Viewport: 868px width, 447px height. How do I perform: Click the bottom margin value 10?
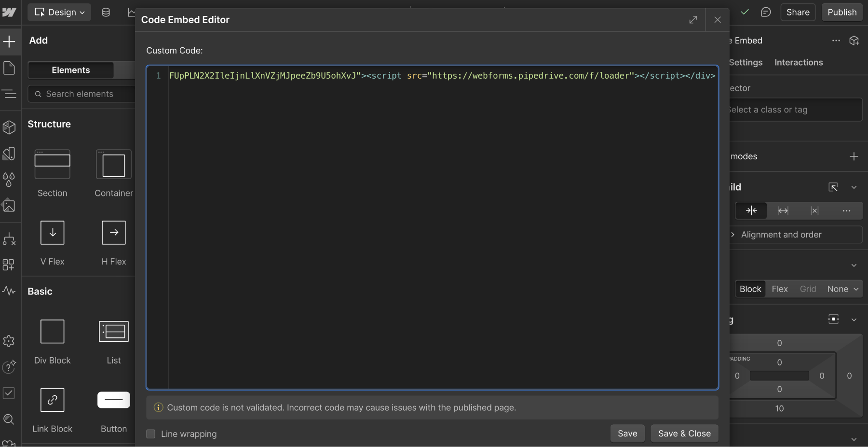[x=779, y=408]
